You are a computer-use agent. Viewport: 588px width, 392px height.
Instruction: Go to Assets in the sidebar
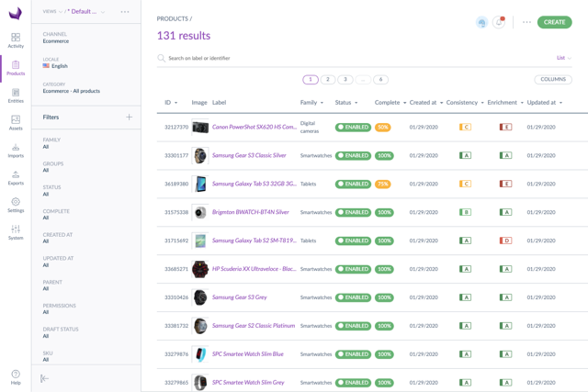[16, 122]
